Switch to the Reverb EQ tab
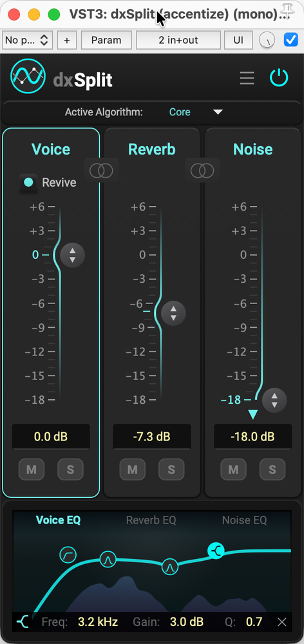This screenshot has height=644, width=304. (151, 520)
